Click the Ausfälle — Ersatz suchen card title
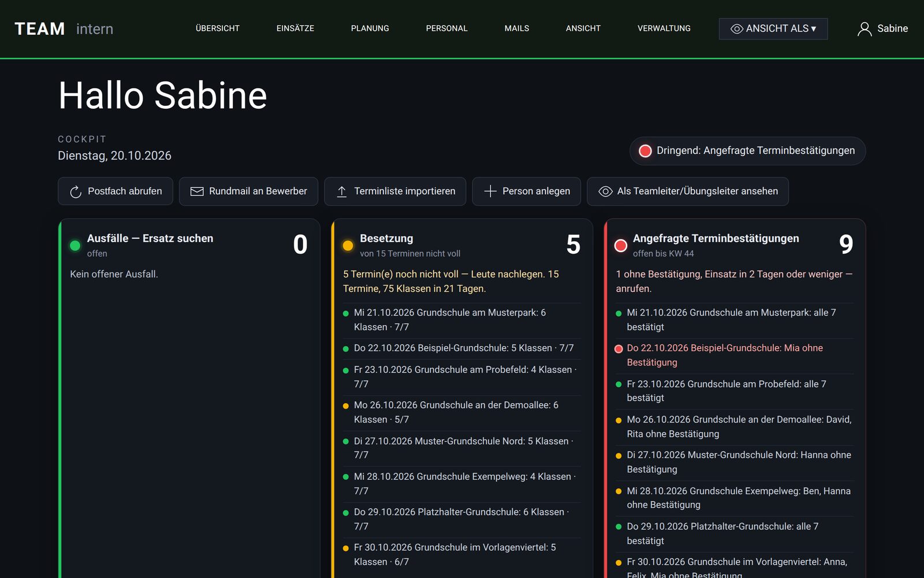Viewport: 924px width, 578px height. tap(150, 239)
